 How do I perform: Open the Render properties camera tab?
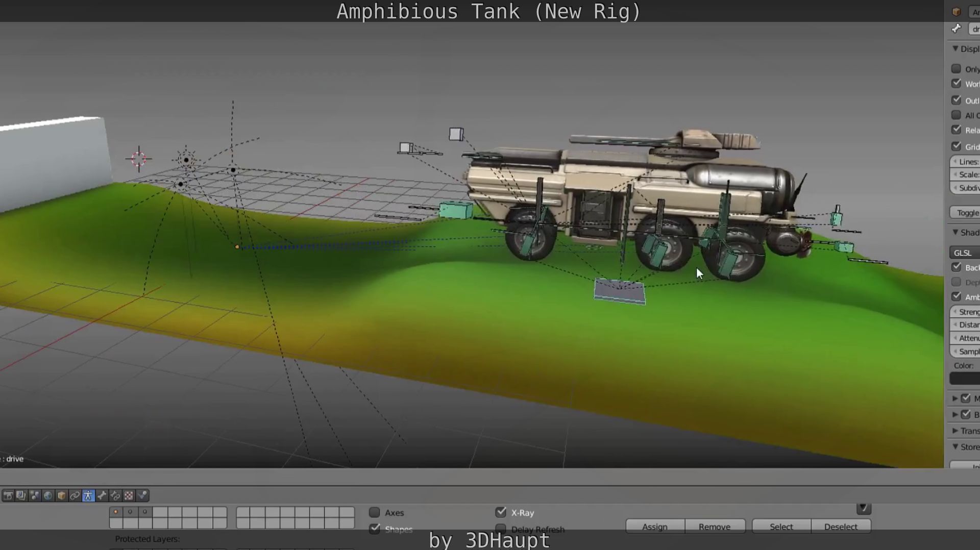pos(8,495)
